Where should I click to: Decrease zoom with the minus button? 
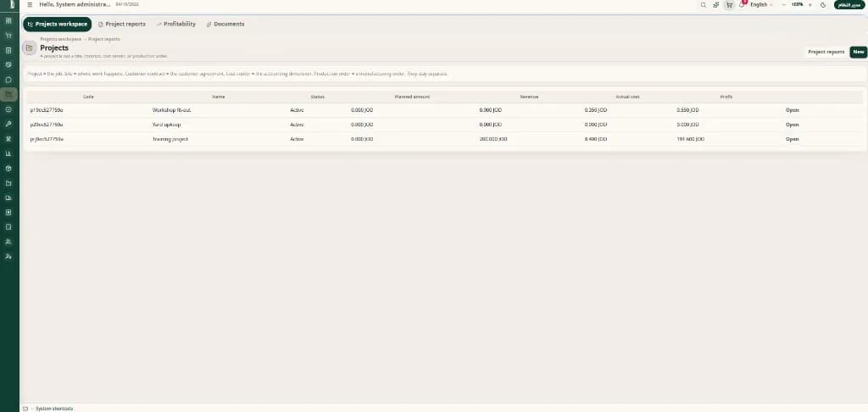pos(783,4)
